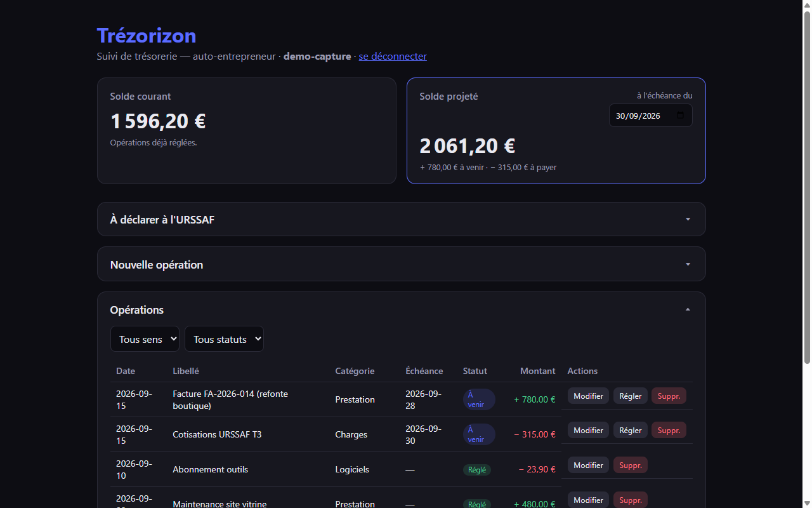Suppr. the Maintenance site vitrine operation
The height and width of the screenshot is (508, 812).
click(x=631, y=500)
